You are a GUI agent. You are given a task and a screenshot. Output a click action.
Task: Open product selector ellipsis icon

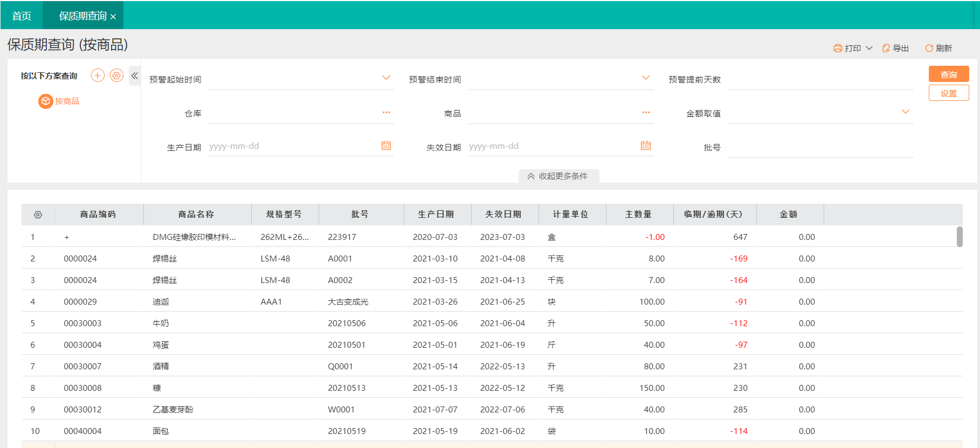[x=646, y=113]
